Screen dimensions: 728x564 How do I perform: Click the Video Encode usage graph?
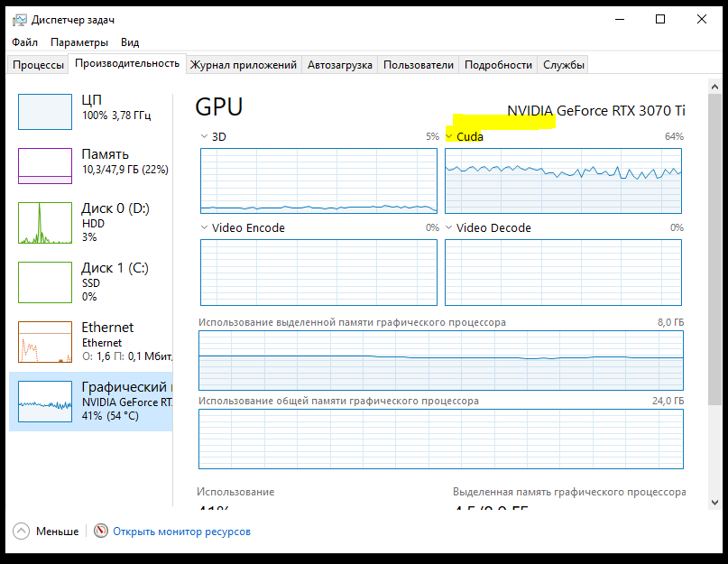318,273
